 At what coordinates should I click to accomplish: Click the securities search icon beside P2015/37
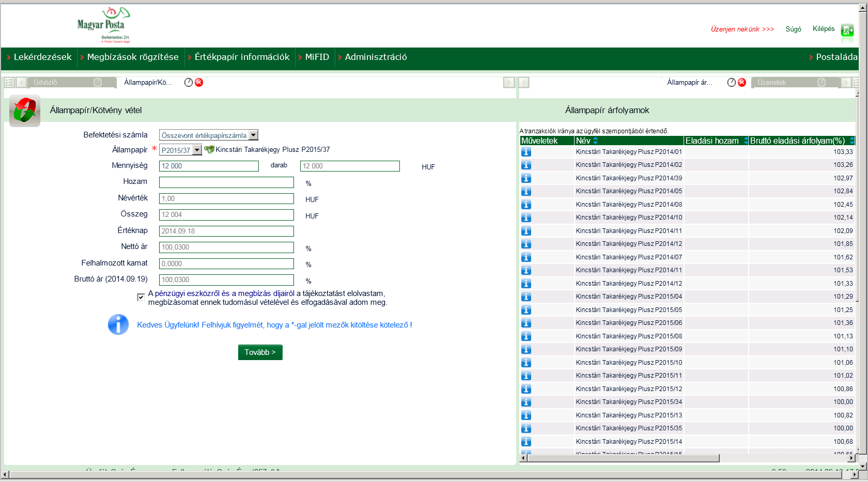[209, 149]
